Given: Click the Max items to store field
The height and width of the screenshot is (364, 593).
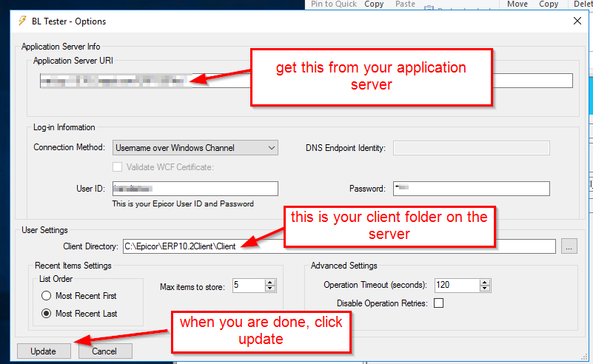Looking at the screenshot, I should tap(249, 286).
